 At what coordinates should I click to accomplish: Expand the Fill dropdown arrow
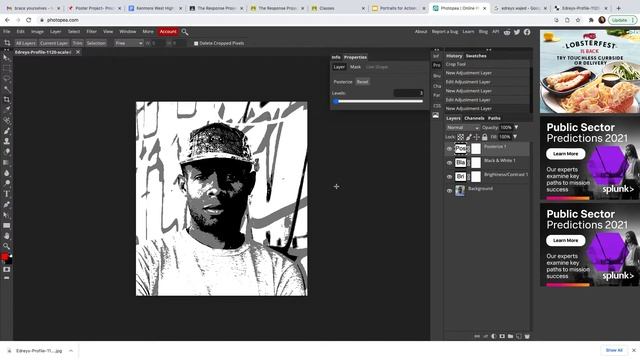[515, 137]
